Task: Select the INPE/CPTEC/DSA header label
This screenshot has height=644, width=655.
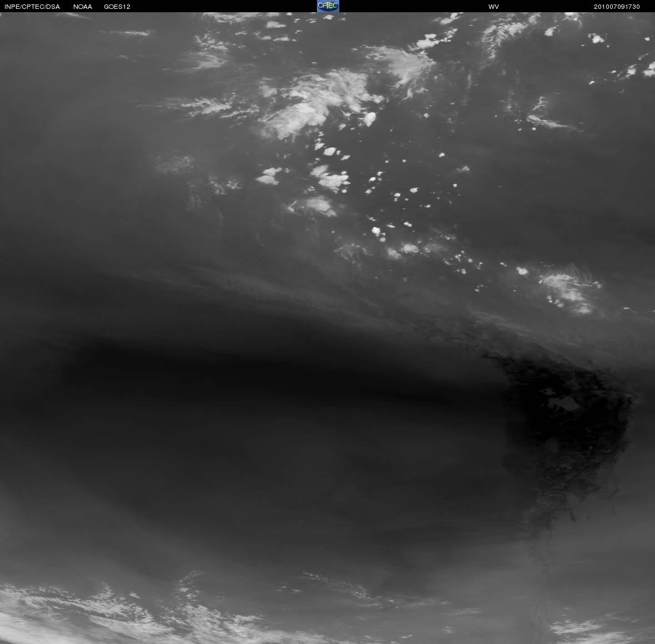Action: pos(32,7)
